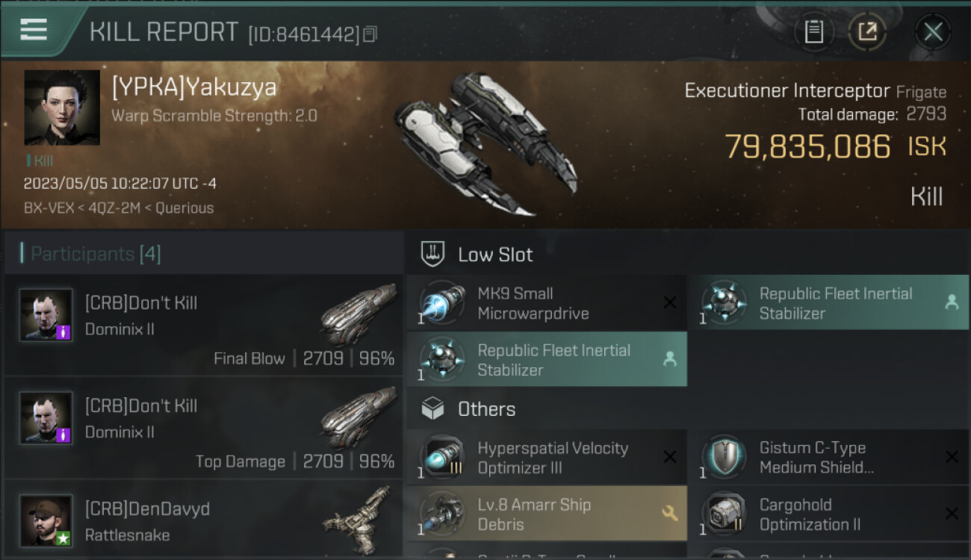Collapse the Low Slot section
The width and height of the screenshot is (971, 560).
coord(495,255)
